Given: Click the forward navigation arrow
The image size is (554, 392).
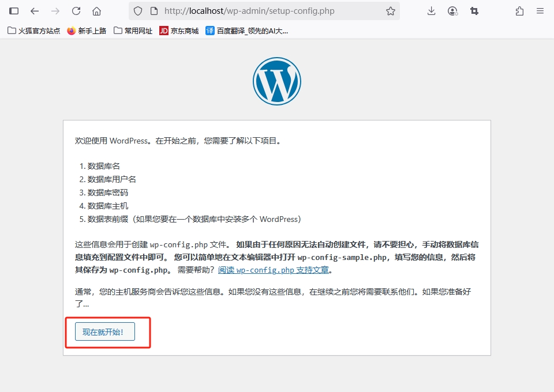Looking at the screenshot, I should tap(55, 11).
